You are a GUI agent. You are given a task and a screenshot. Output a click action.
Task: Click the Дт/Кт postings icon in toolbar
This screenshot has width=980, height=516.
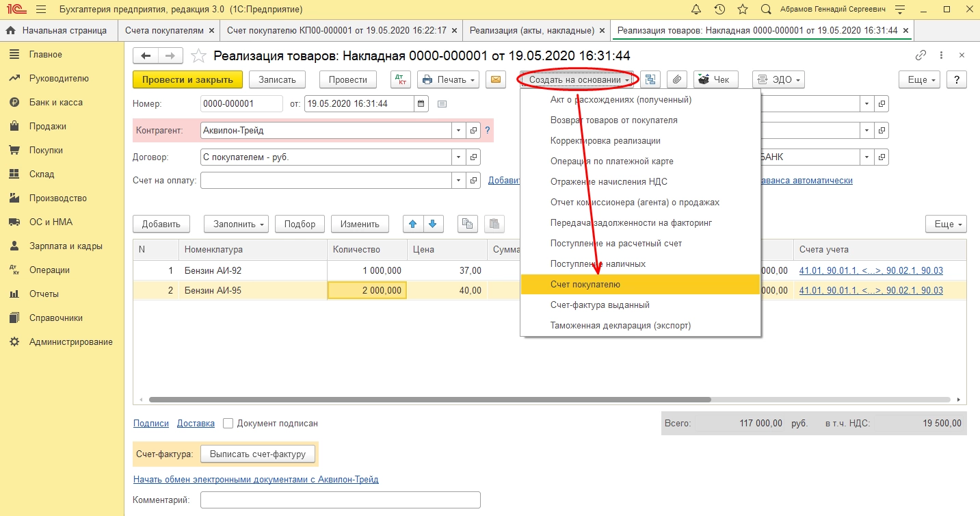click(401, 79)
